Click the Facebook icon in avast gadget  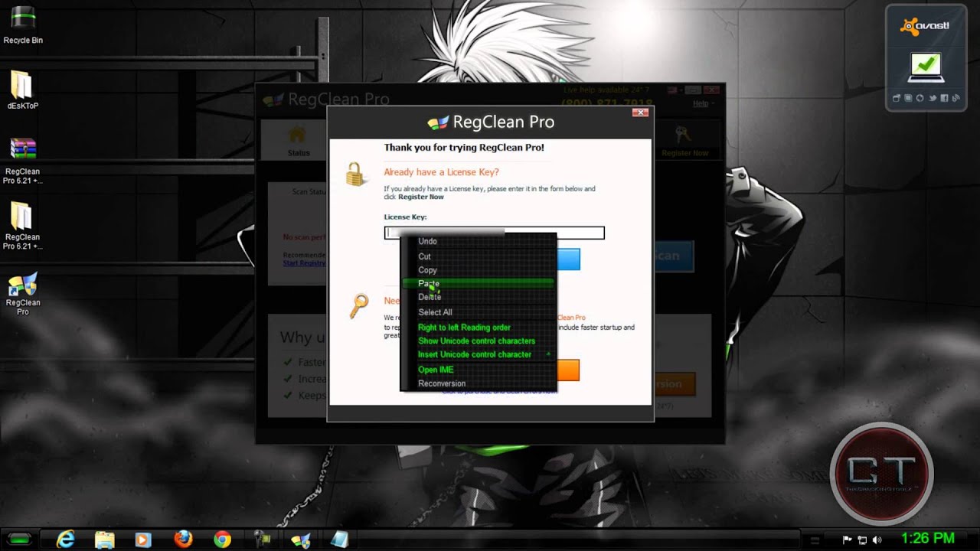pos(944,98)
